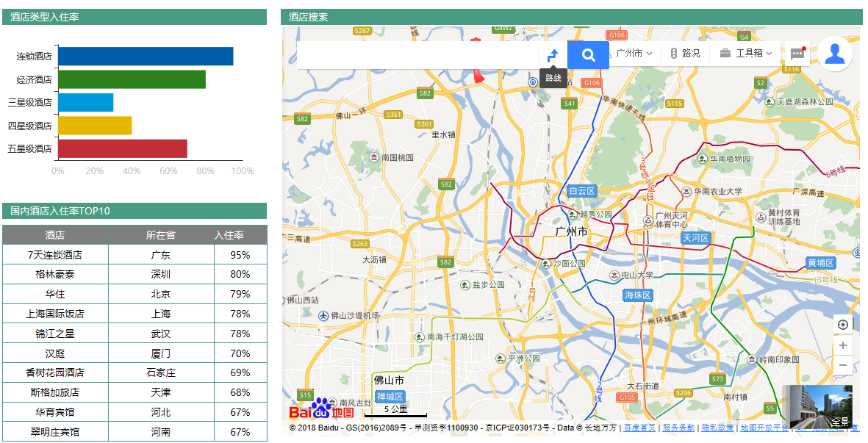Click the 广州市 city label on map
868x443 pixels.
pos(572,232)
